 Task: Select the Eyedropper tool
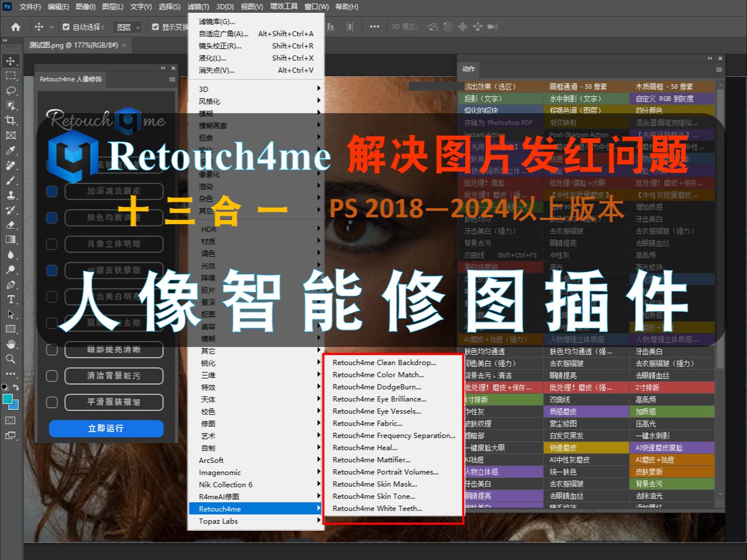pos(11,151)
